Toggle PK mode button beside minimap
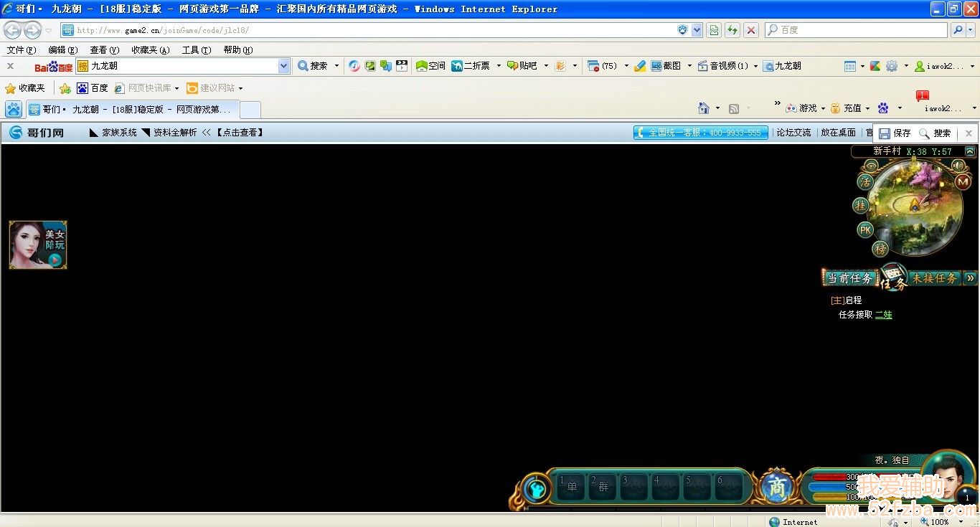Screen dimensions: 980x527 (x=866, y=230)
